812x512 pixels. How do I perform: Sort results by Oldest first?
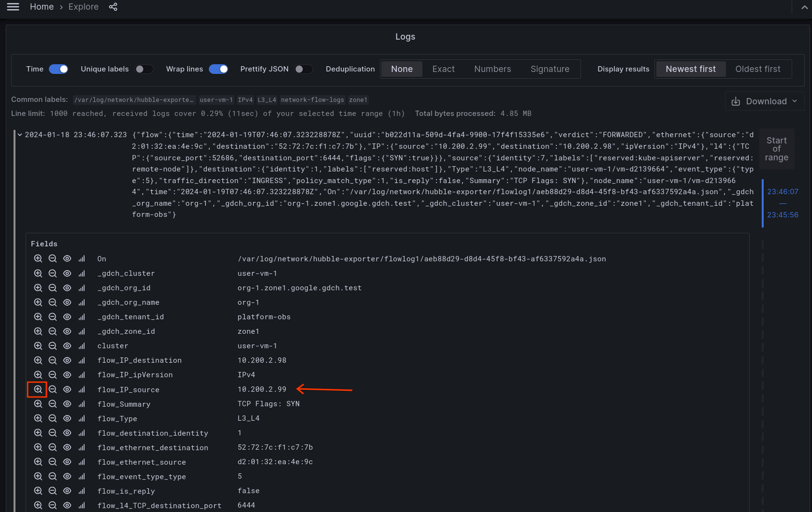pos(758,69)
